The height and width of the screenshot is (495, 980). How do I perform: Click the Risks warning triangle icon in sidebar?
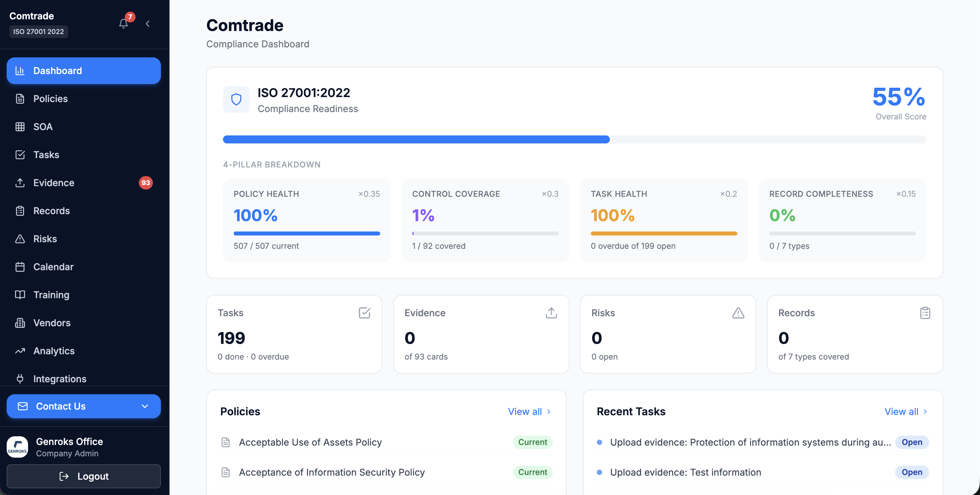click(x=20, y=239)
